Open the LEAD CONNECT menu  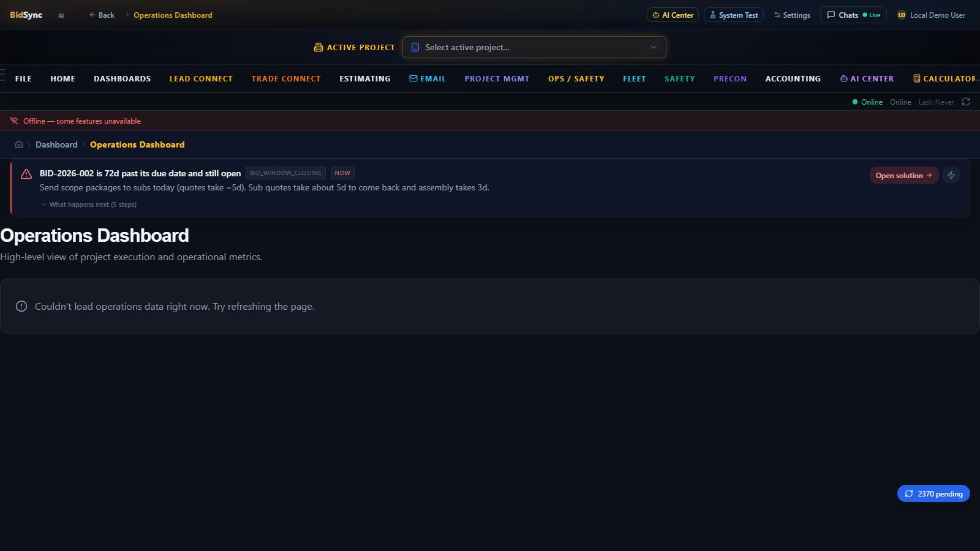pyautogui.click(x=201, y=78)
